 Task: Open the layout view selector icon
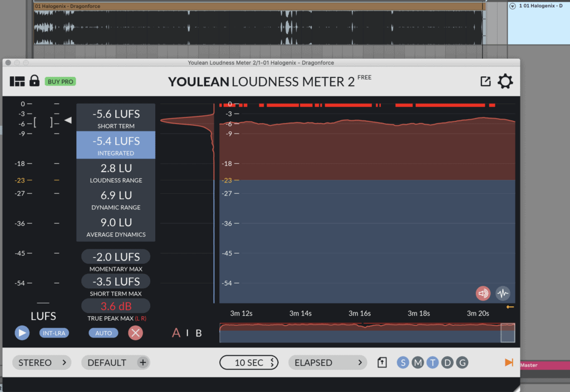[17, 81]
